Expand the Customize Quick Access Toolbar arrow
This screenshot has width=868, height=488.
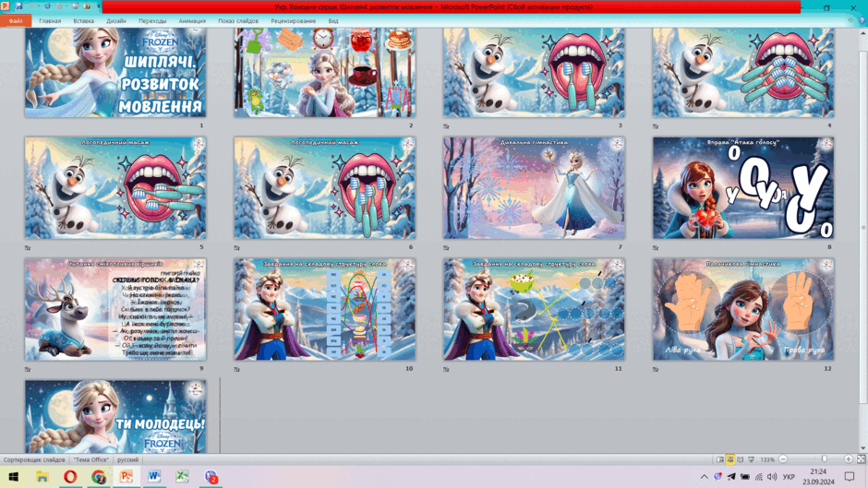coord(99,6)
